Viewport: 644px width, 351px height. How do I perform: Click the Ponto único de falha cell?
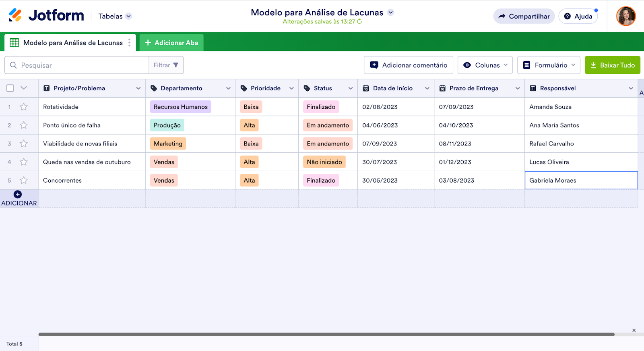(x=92, y=125)
